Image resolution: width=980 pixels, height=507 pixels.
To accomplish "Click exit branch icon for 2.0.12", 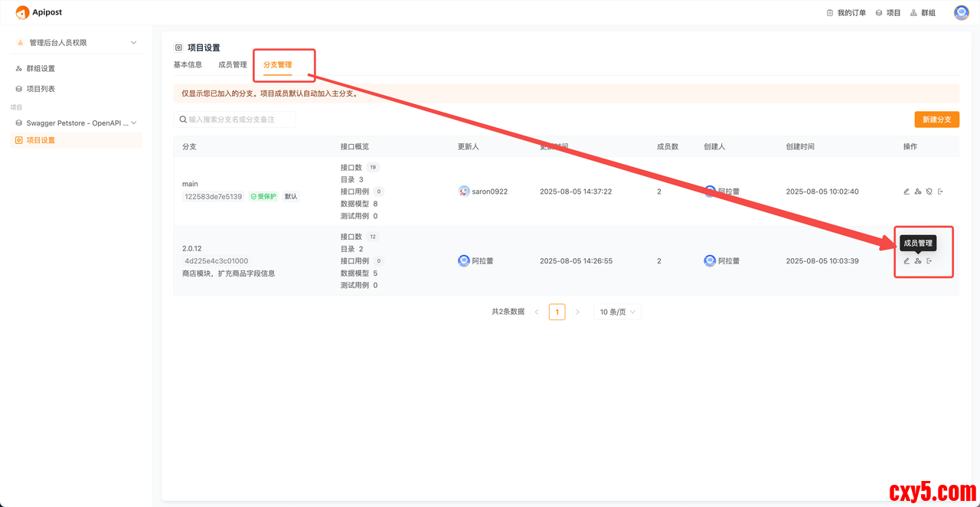I will tap(929, 261).
